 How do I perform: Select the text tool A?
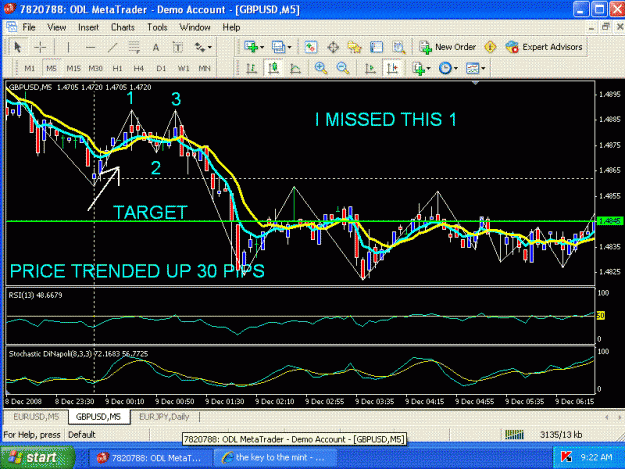pyautogui.click(x=156, y=47)
